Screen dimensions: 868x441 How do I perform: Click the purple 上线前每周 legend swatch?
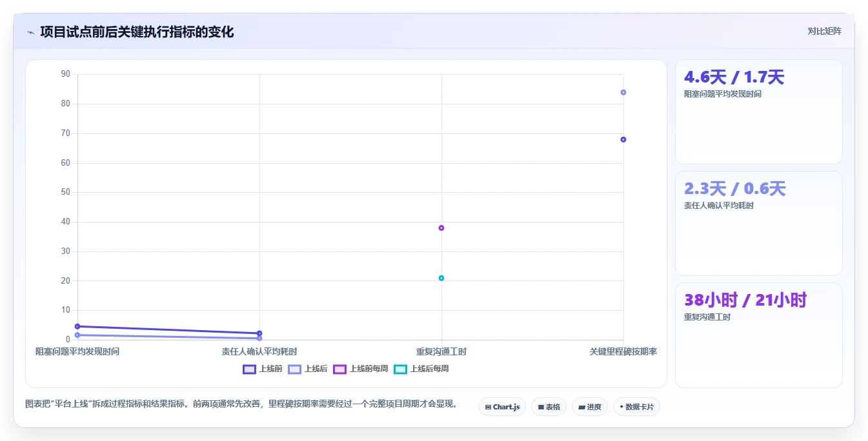339,369
